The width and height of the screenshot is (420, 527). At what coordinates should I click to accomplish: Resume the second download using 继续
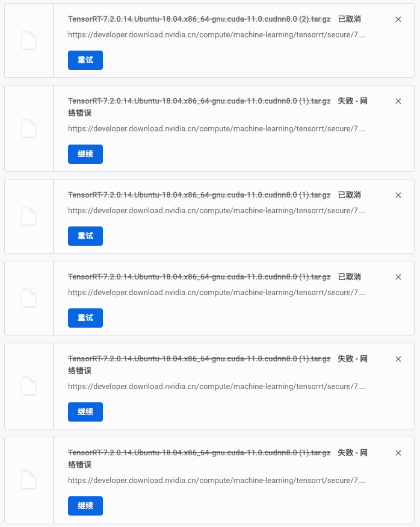tap(85, 154)
